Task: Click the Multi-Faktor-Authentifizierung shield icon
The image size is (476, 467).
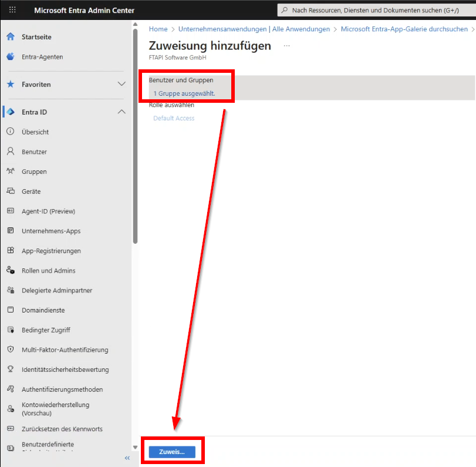Action: [x=11, y=350]
